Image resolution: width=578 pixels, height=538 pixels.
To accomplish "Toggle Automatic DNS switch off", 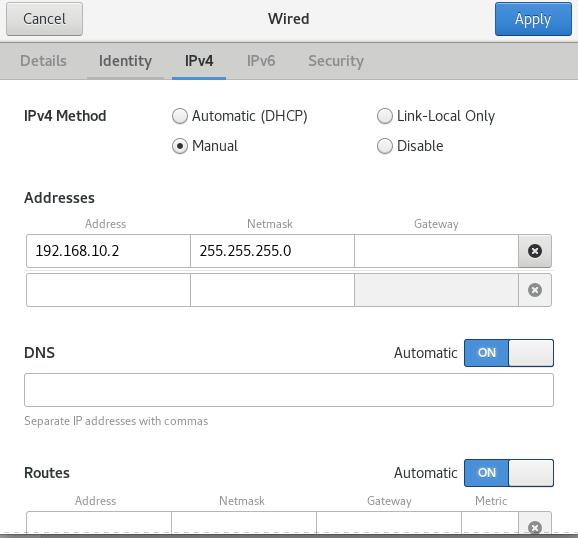I will pyautogui.click(x=509, y=353).
